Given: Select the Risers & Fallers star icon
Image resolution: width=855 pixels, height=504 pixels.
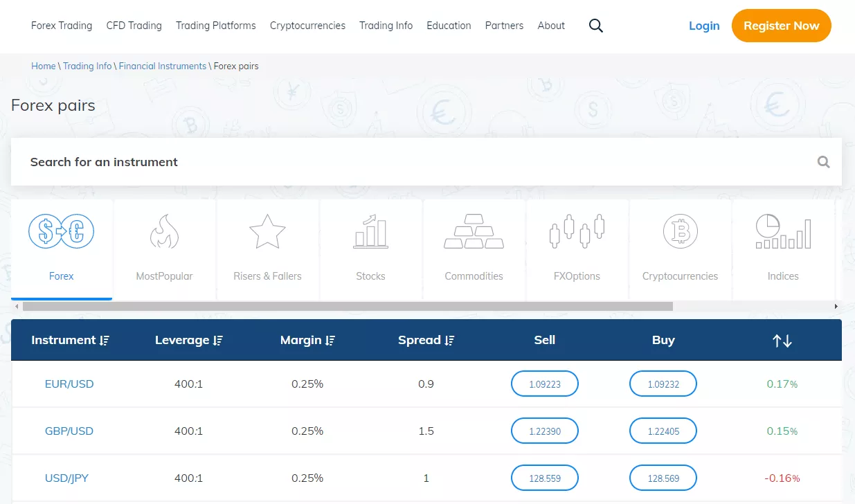Looking at the screenshot, I should [x=267, y=231].
